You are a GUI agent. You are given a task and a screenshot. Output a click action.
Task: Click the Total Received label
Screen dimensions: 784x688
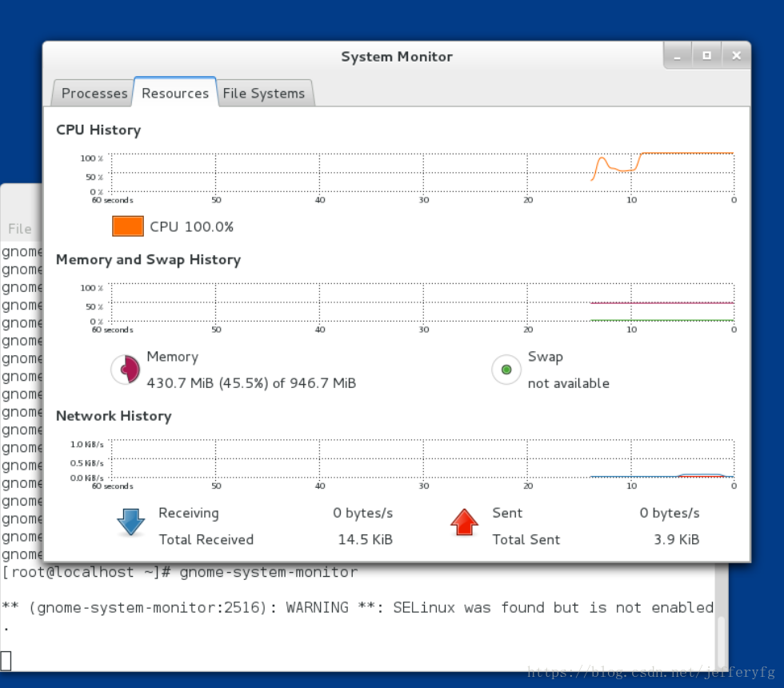click(206, 539)
